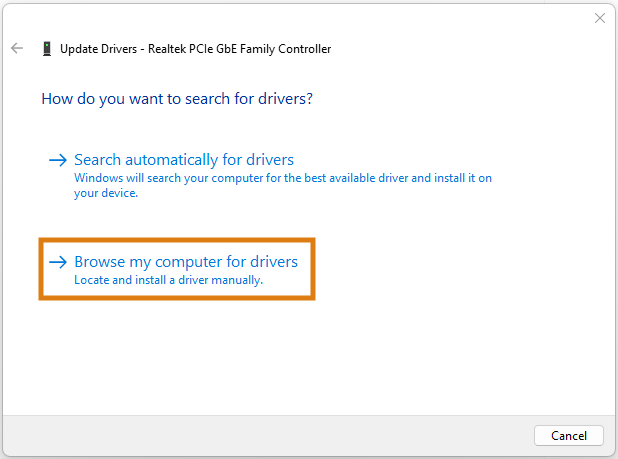Click the arrow beside Search automatically for drivers
Viewport: 618px width, 459px height.
tap(58, 160)
